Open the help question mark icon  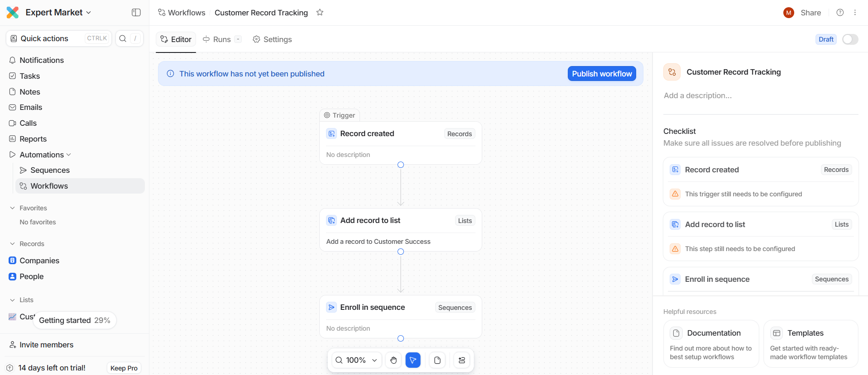tap(840, 13)
